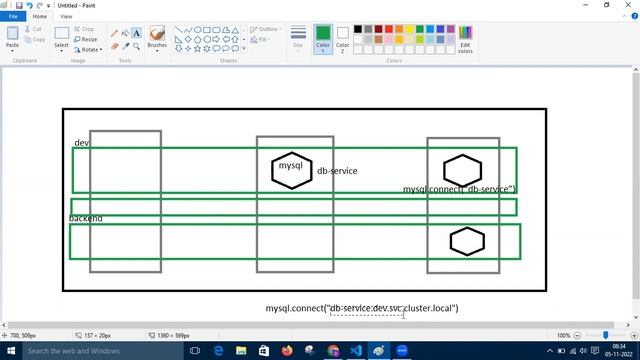Click the zoom out minus button
The height and width of the screenshot is (360, 640).
[577, 335]
